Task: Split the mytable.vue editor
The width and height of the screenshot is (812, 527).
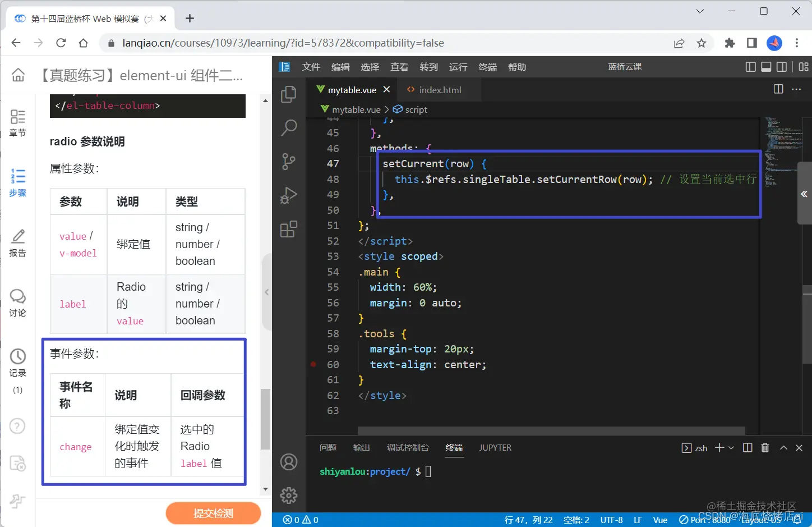Action: (778, 89)
